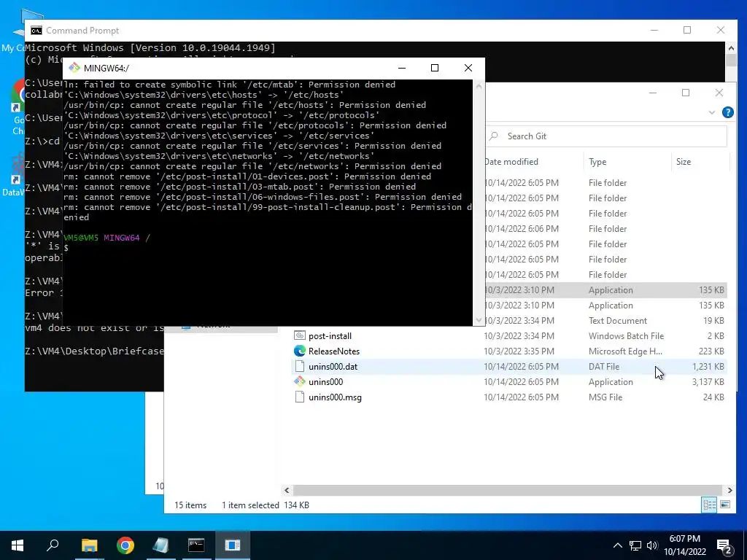Open the volume speaker tray icon
This screenshot has height=560, width=747.
point(652,545)
